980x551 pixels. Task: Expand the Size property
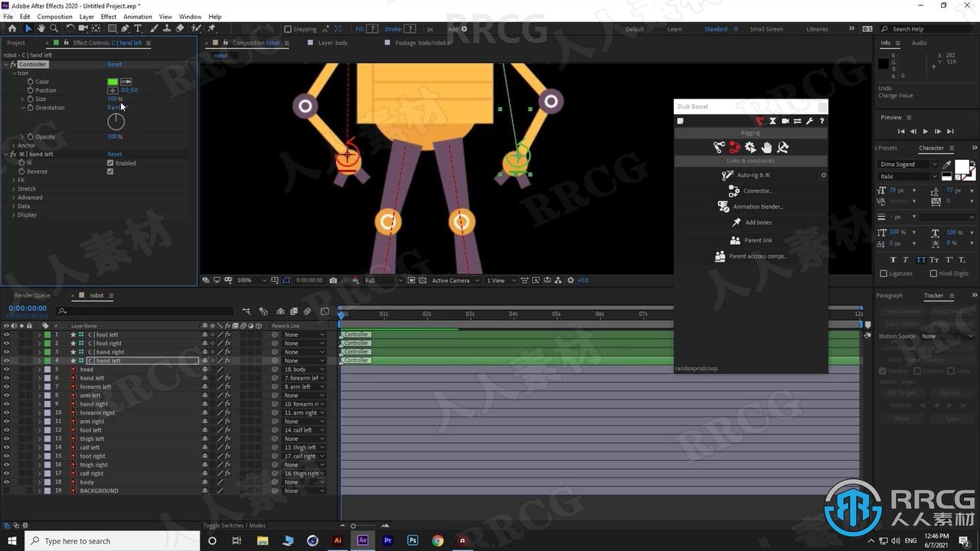pos(22,99)
